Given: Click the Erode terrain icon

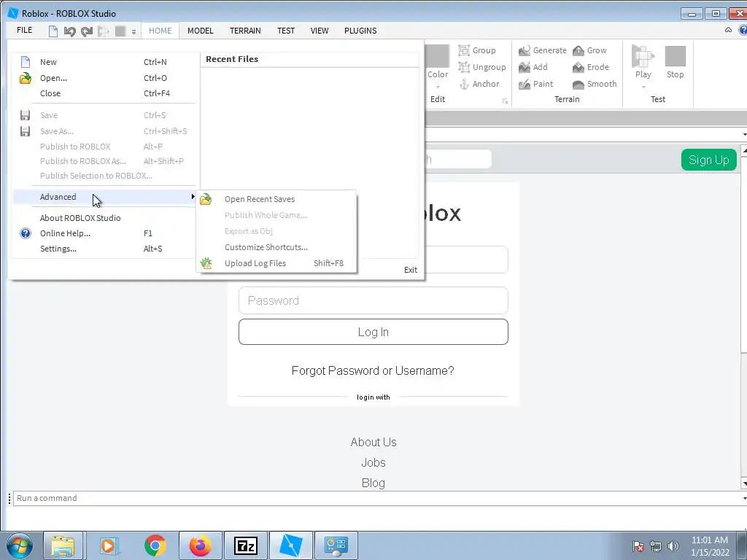Looking at the screenshot, I should 578,67.
